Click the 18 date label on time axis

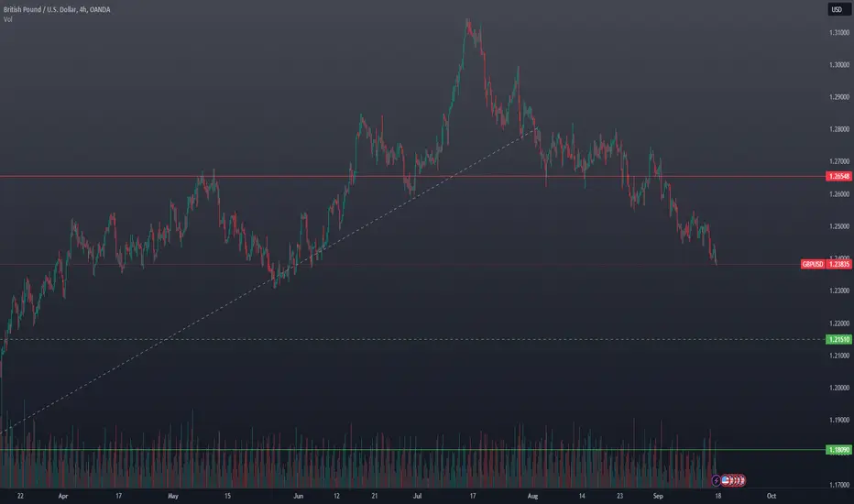pos(717,496)
